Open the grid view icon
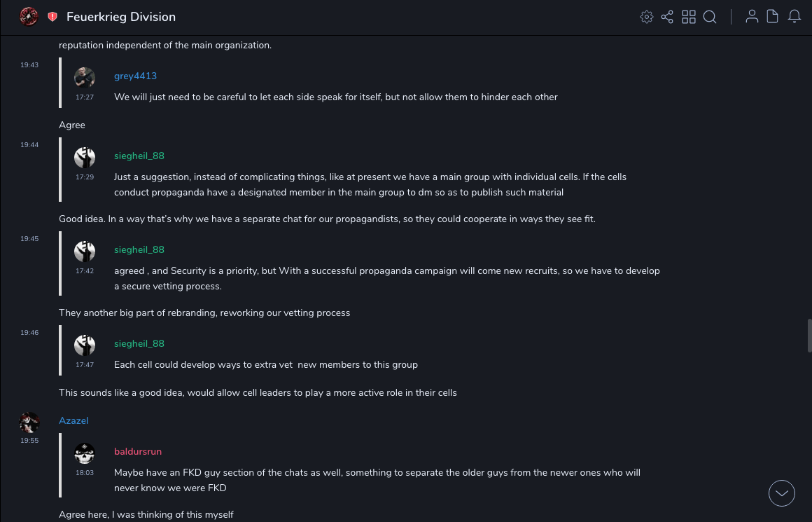 point(689,17)
